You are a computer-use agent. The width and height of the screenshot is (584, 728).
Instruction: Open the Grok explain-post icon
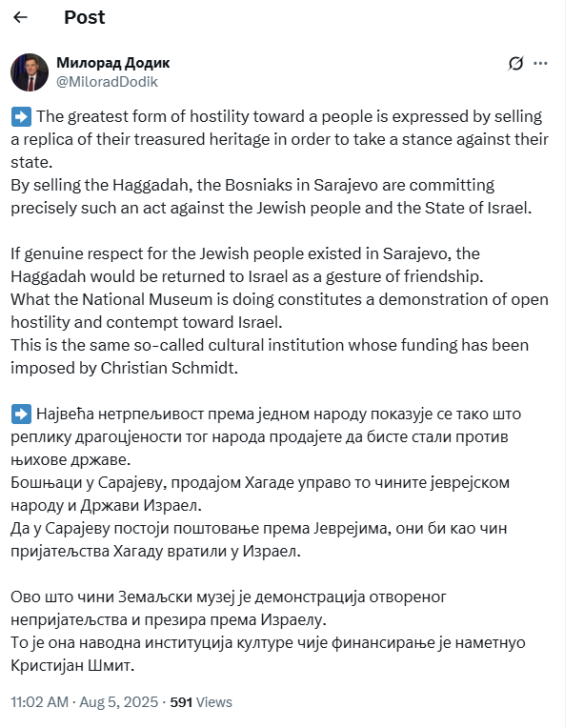tap(515, 63)
